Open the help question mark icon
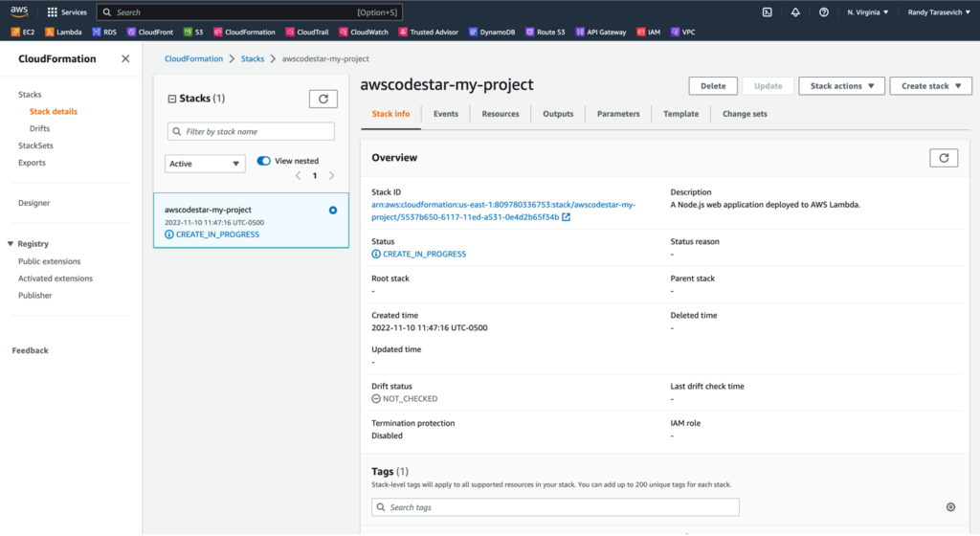This screenshot has width=980, height=536. click(824, 11)
